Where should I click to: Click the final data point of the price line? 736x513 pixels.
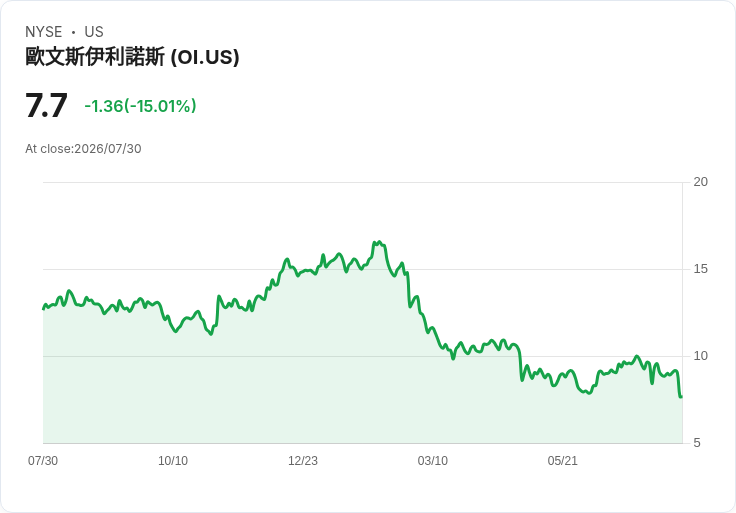pyautogui.click(x=681, y=397)
